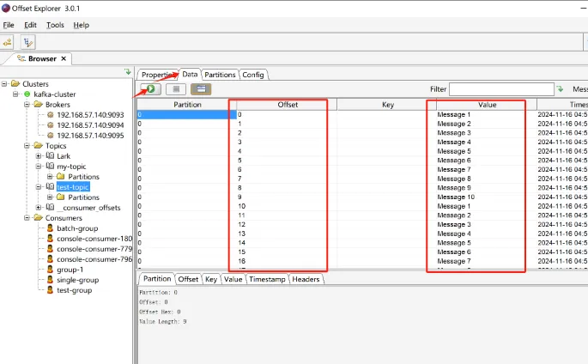Open the Edit menu
This screenshot has height=364, width=588.
click(x=30, y=25)
